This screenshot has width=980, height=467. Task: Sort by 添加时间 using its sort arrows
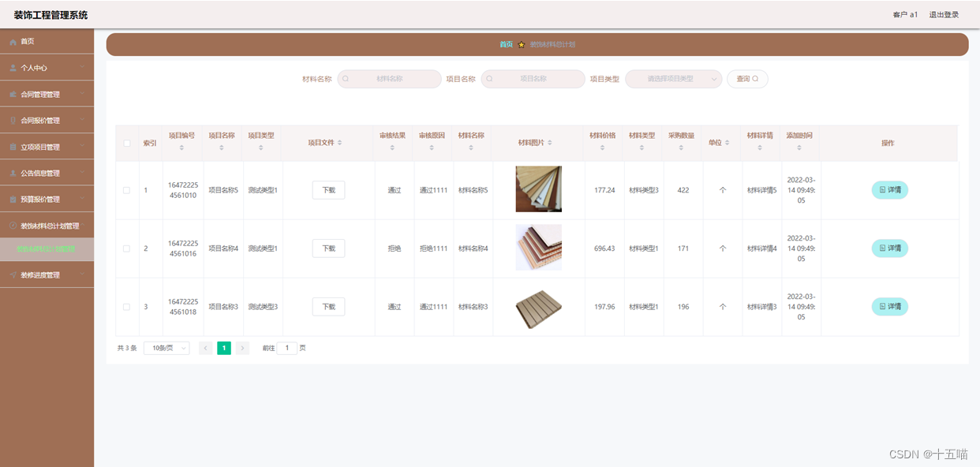click(x=799, y=148)
